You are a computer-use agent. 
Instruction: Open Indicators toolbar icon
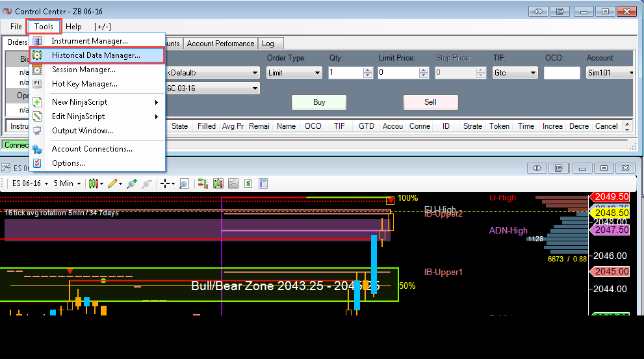[233, 183]
